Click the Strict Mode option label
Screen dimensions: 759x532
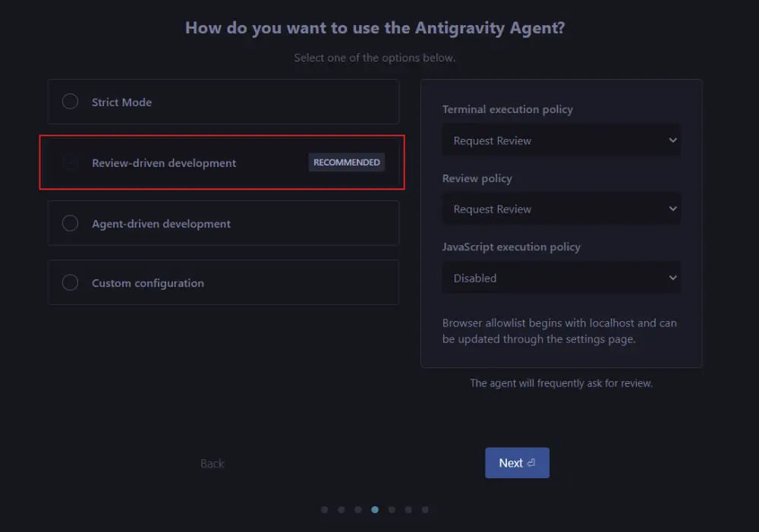pyautogui.click(x=121, y=102)
